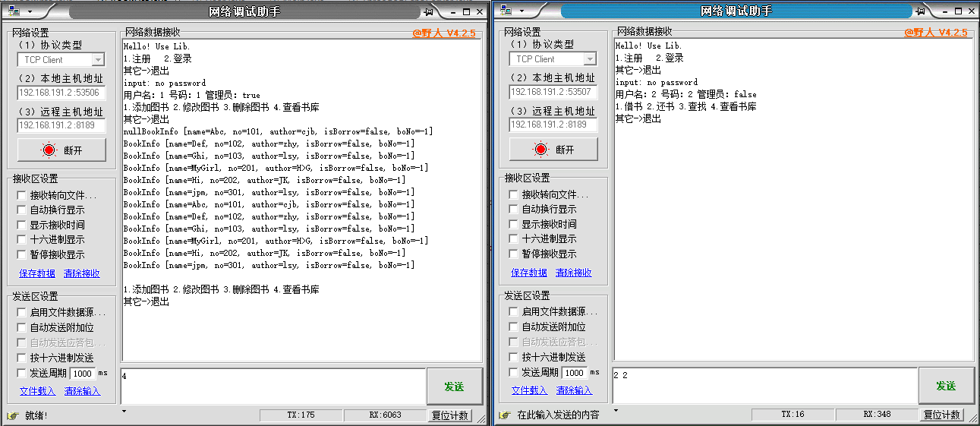980x426 pixels.
Task: Click 清除接收 link in left window
Action: [x=82, y=273]
